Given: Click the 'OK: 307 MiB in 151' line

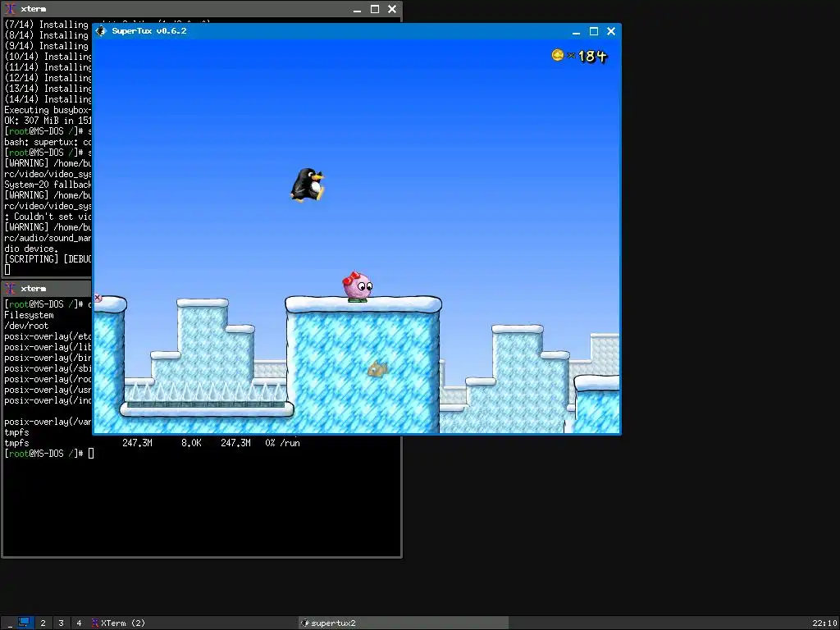Looking at the screenshot, I should pyautogui.click(x=48, y=121).
